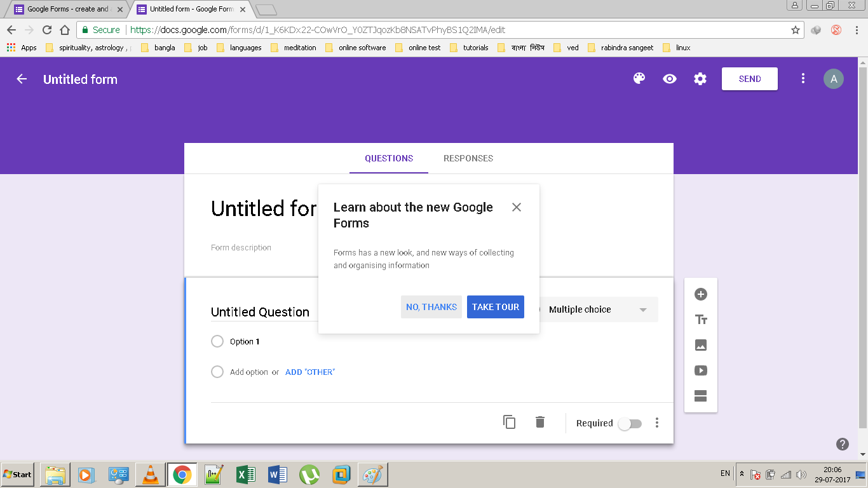Click TAKE TOUR button
868x488 pixels.
pos(496,307)
